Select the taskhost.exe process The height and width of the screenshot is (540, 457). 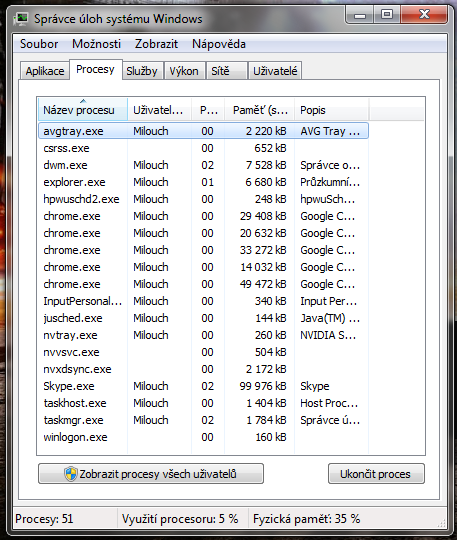(x=203, y=403)
